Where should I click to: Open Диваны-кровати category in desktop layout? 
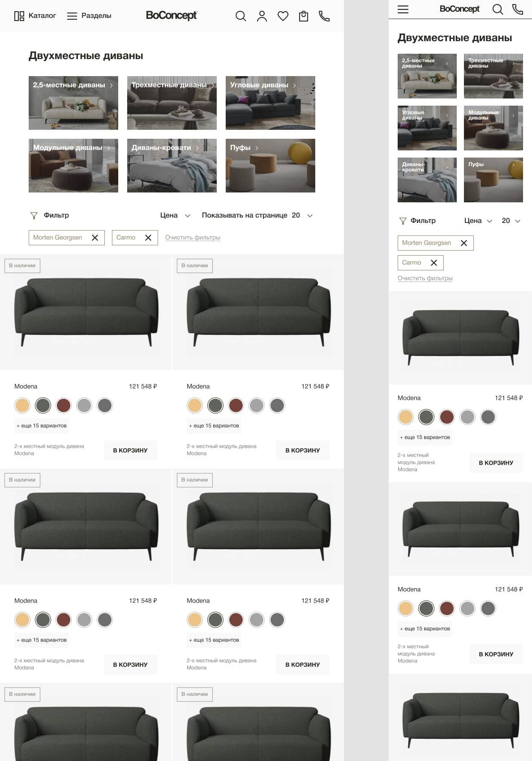172,166
